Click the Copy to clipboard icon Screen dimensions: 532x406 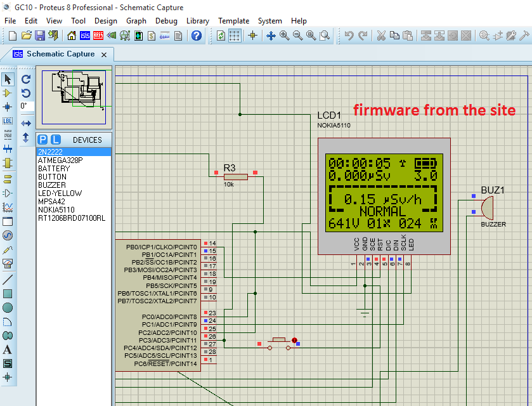point(394,36)
